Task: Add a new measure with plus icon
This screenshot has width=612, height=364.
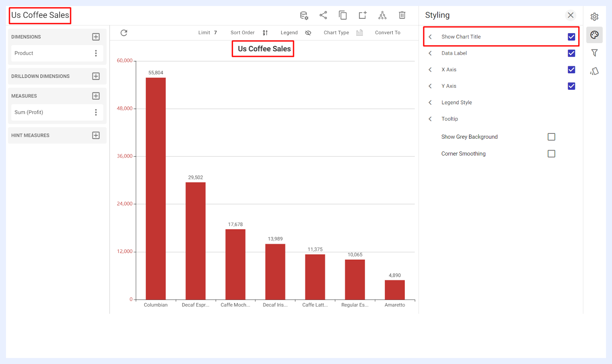Action: pos(96,96)
